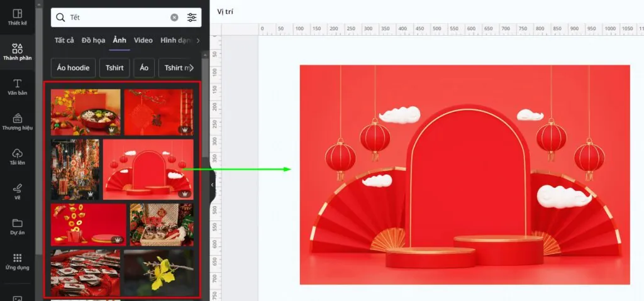
Task: Open the Thương hiệu brand panel
Action: (17, 122)
